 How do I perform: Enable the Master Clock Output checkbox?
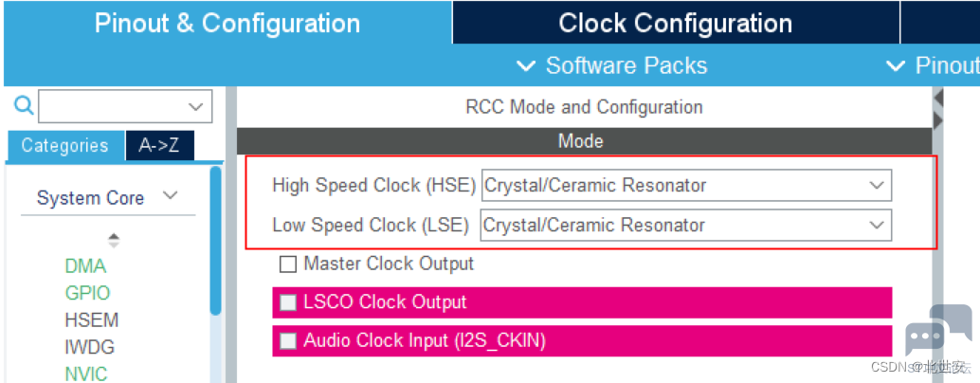pos(288,264)
